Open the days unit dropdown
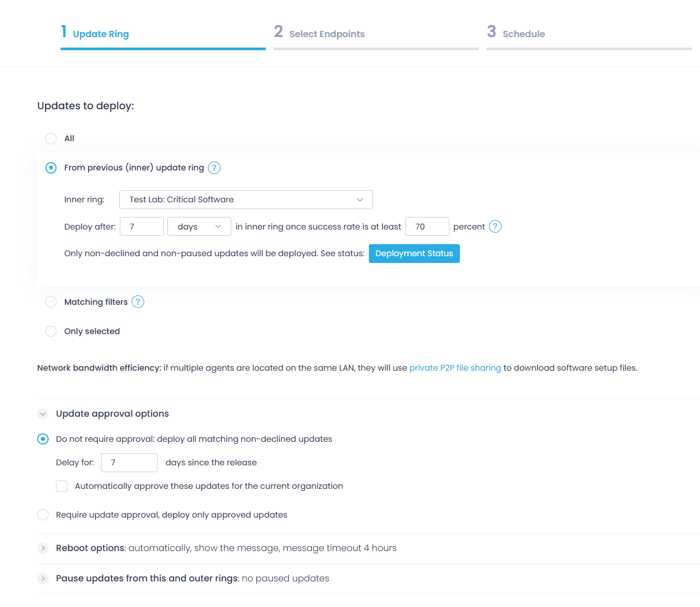 (199, 226)
